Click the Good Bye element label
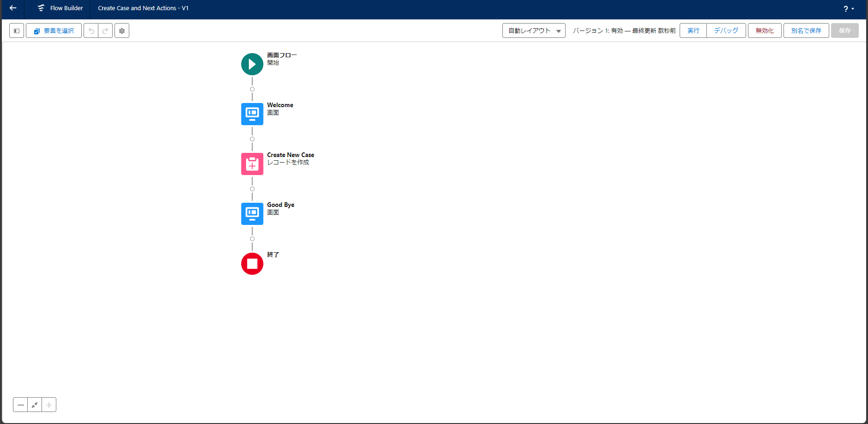The width and height of the screenshot is (868, 424). (281, 205)
